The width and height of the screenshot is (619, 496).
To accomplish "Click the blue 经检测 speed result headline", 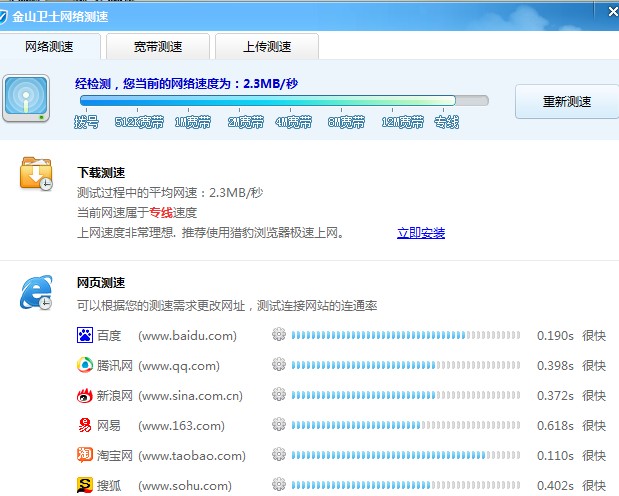I will pyautogui.click(x=186, y=84).
